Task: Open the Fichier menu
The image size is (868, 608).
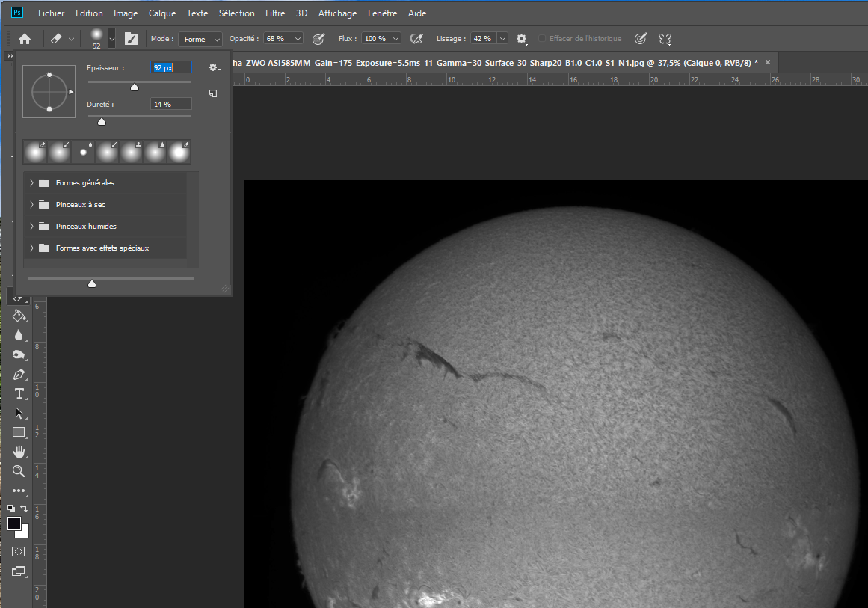Action: click(x=51, y=13)
